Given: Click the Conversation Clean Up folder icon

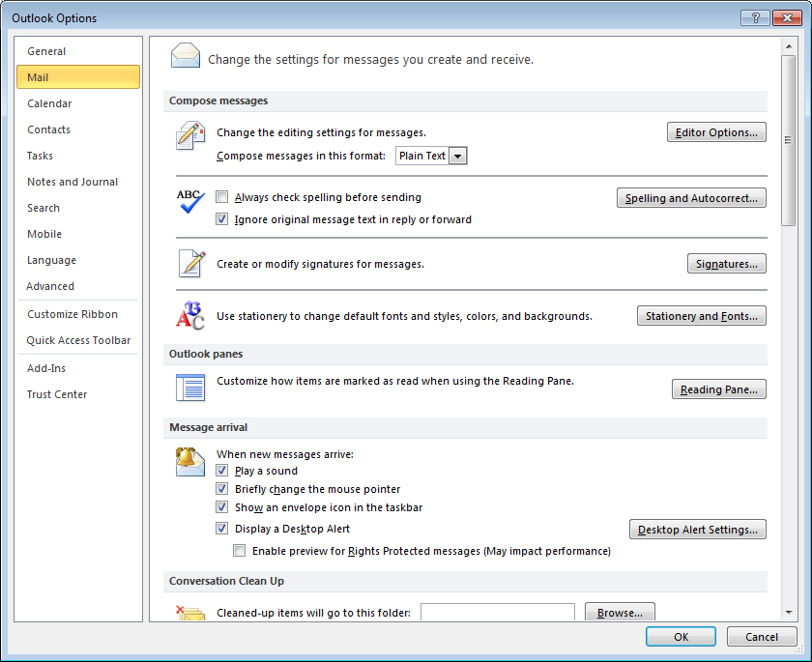Looking at the screenshot, I should (190, 613).
